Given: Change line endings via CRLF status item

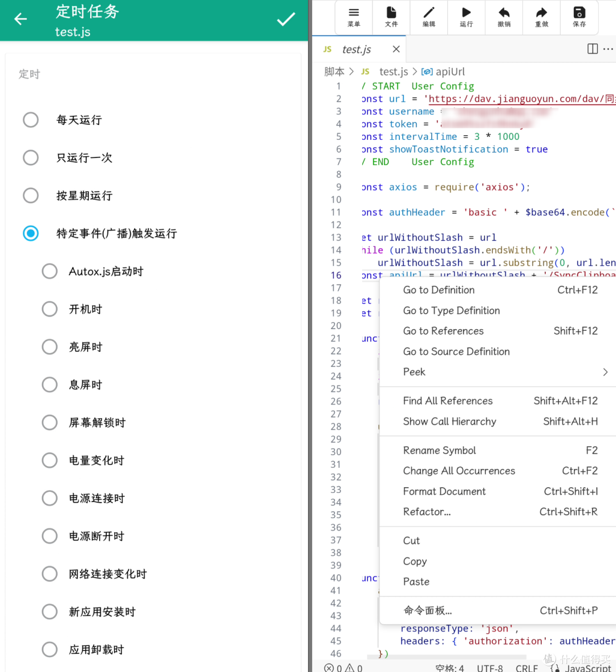Looking at the screenshot, I should point(526,667).
